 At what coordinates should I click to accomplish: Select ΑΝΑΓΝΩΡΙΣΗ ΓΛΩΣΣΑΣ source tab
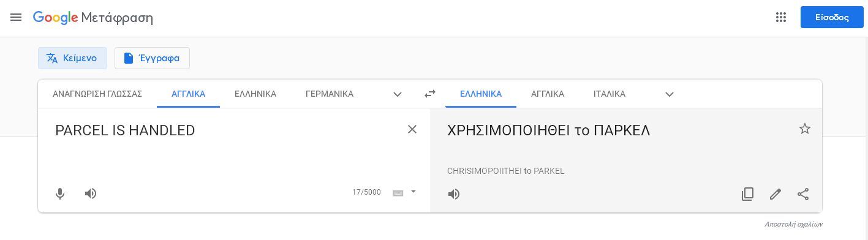(97, 94)
